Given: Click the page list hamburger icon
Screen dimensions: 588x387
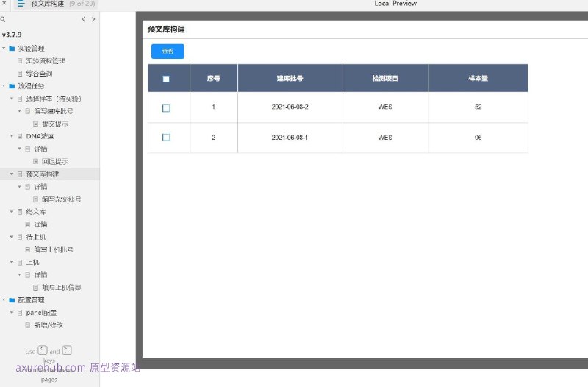Looking at the screenshot, I should (21, 4).
